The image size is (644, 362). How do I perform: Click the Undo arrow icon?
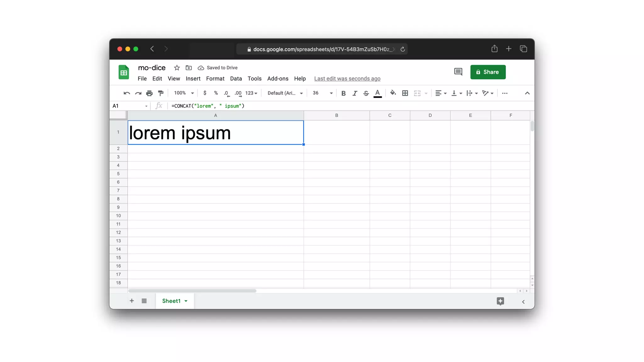point(127,93)
